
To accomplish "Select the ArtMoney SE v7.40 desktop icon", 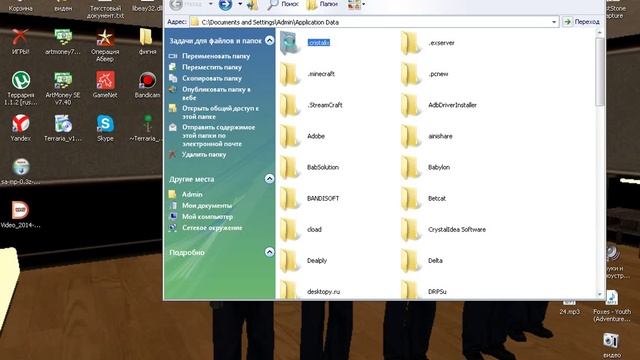I will pyautogui.click(x=63, y=88).
